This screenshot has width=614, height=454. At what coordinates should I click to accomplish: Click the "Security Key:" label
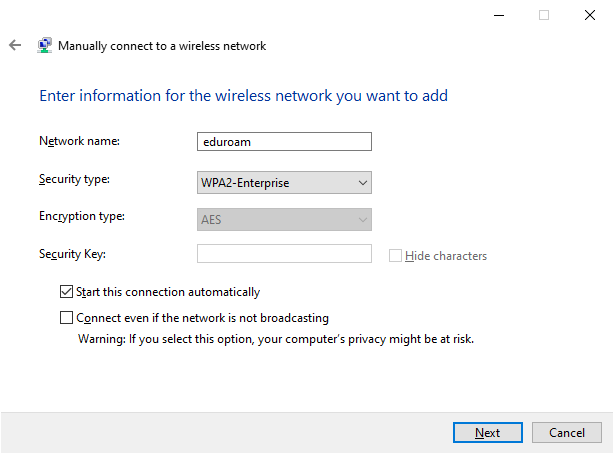72,255
